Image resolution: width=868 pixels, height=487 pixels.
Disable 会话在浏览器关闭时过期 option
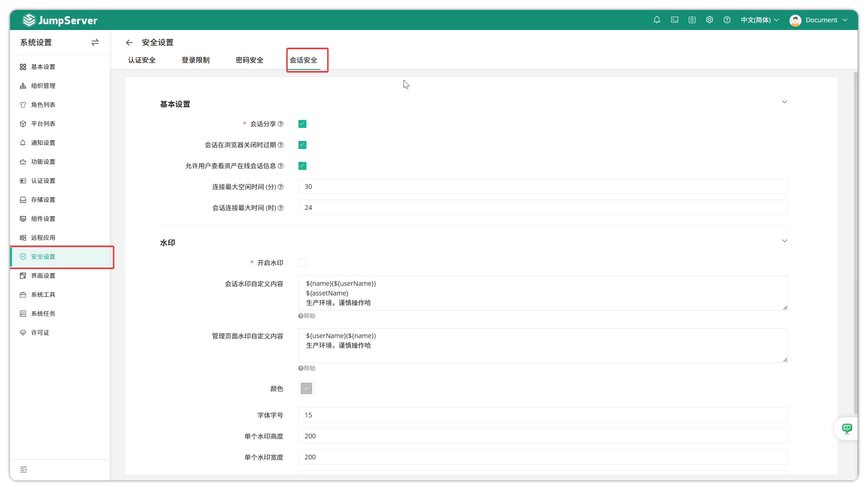point(302,145)
